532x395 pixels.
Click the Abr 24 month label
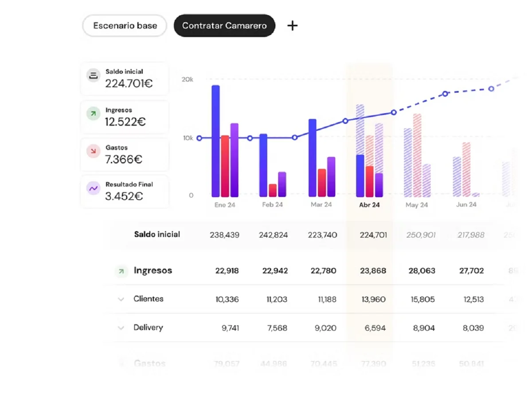369,205
